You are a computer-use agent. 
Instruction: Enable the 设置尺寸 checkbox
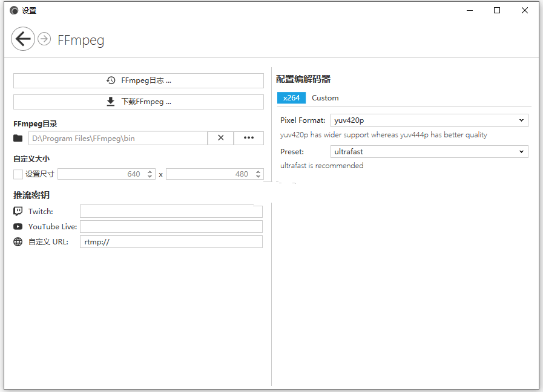(18, 174)
